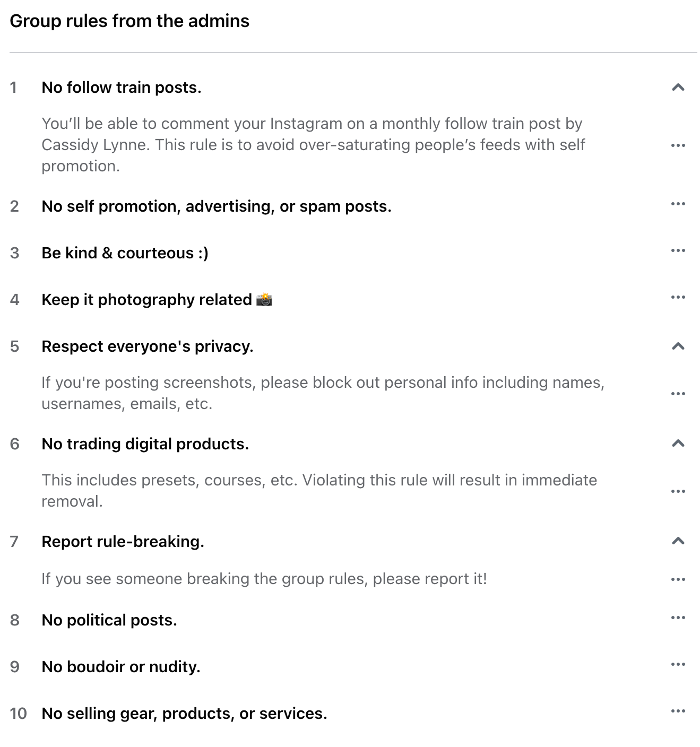The height and width of the screenshot is (747, 700).
Task: Select No political posts rule title
Action: 109,620
